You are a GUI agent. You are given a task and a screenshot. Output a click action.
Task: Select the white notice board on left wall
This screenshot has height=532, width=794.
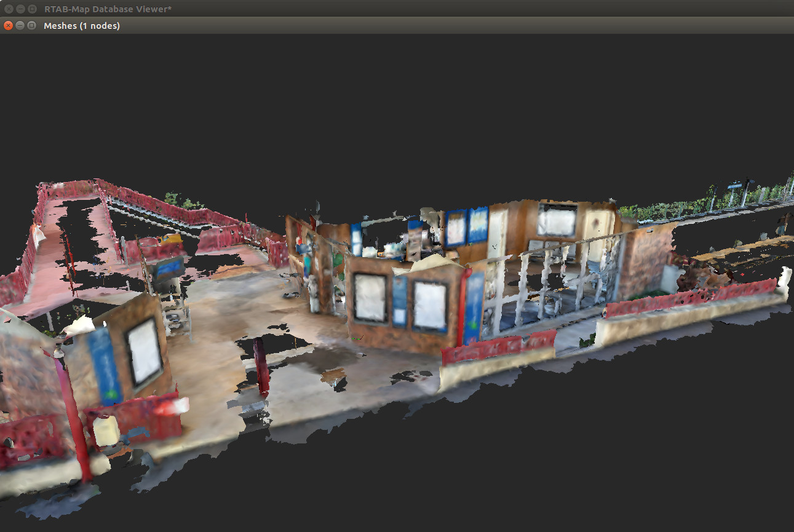(145, 352)
